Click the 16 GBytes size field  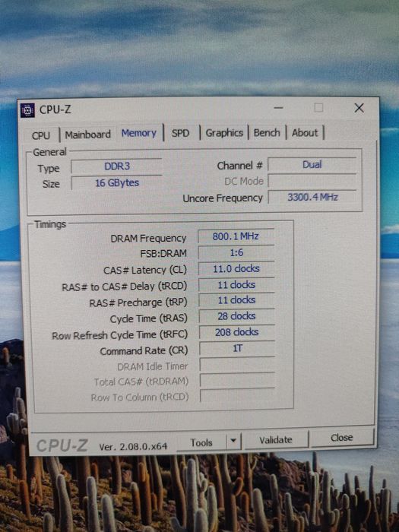pyautogui.click(x=117, y=183)
